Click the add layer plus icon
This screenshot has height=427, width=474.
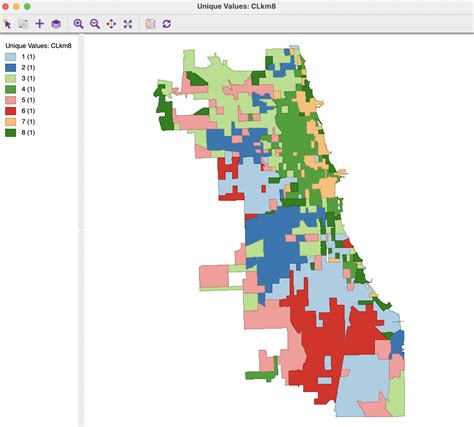pyautogui.click(x=40, y=24)
